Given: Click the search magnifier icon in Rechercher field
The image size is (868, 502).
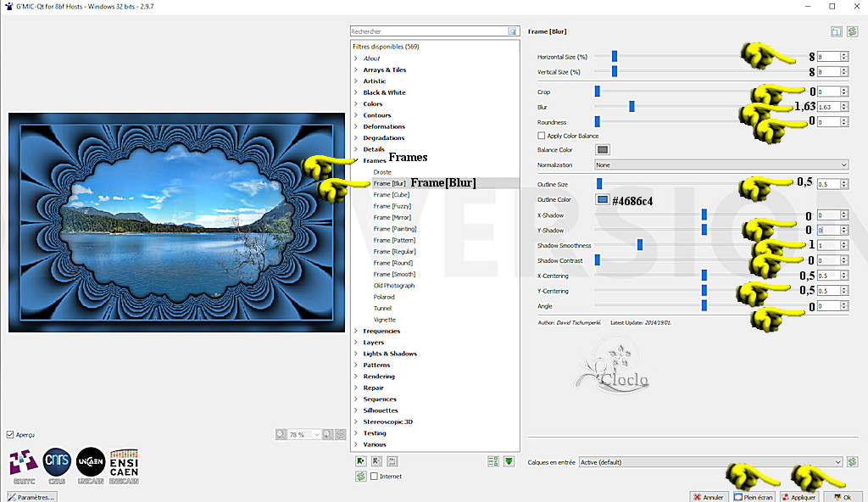Looking at the screenshot, I should tap(512, 31).
